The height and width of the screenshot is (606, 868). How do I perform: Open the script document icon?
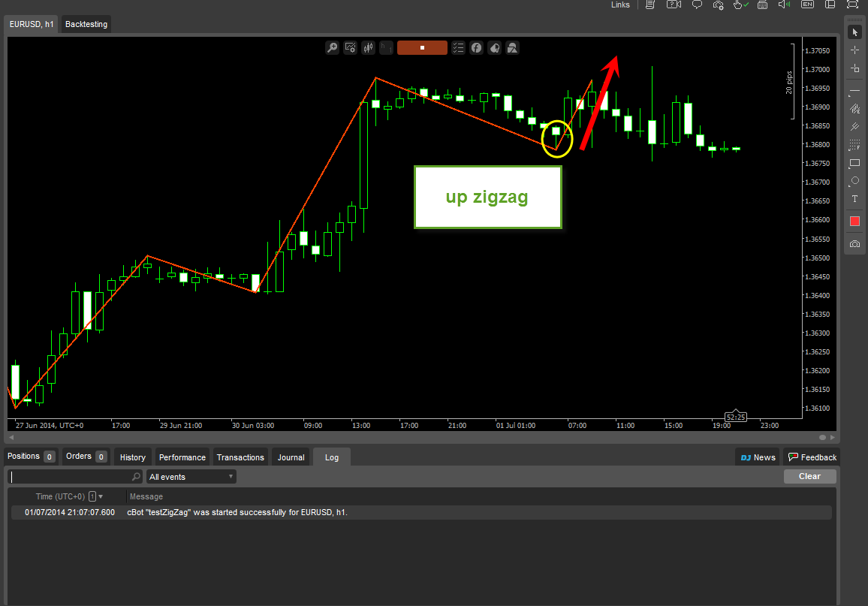(650, 5)
